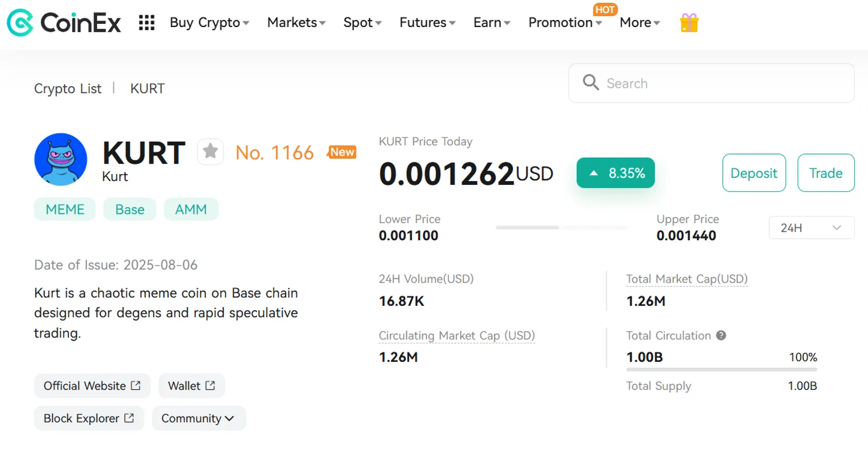868x455 pixels.
Task: Open the 24H time range dropdown
Action: [812, 228]
